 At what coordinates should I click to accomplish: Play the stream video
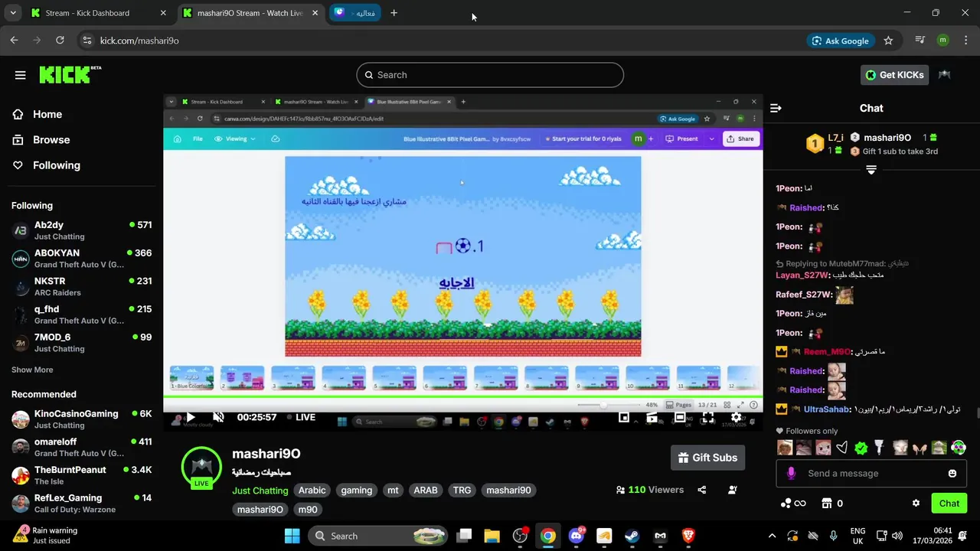point(191,417)
